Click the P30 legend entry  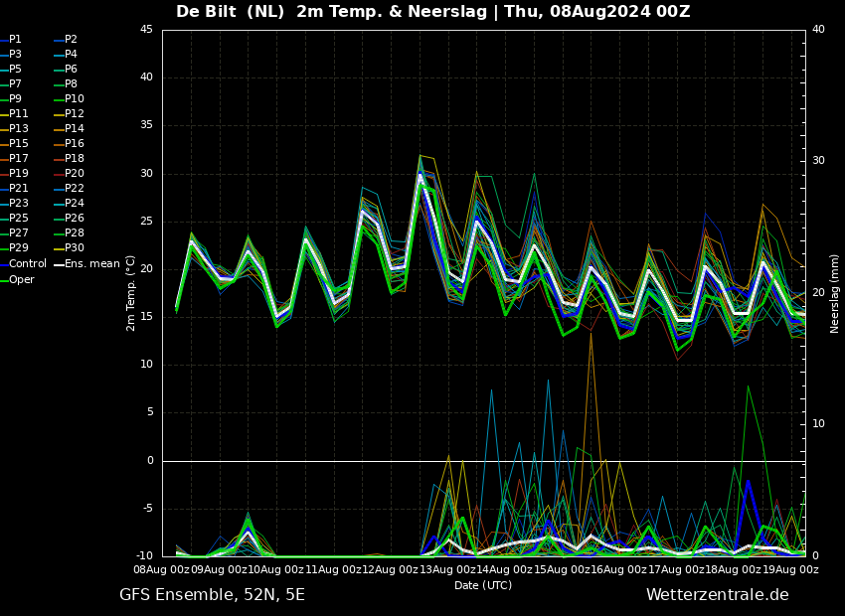70,247
